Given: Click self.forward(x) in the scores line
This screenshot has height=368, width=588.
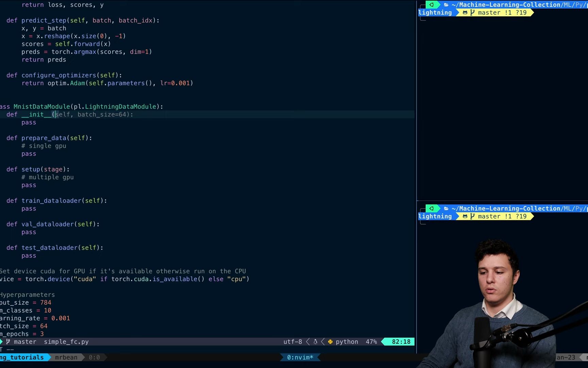Looking at the screenshot, I should pyautogui.click(x=83, y=44).
